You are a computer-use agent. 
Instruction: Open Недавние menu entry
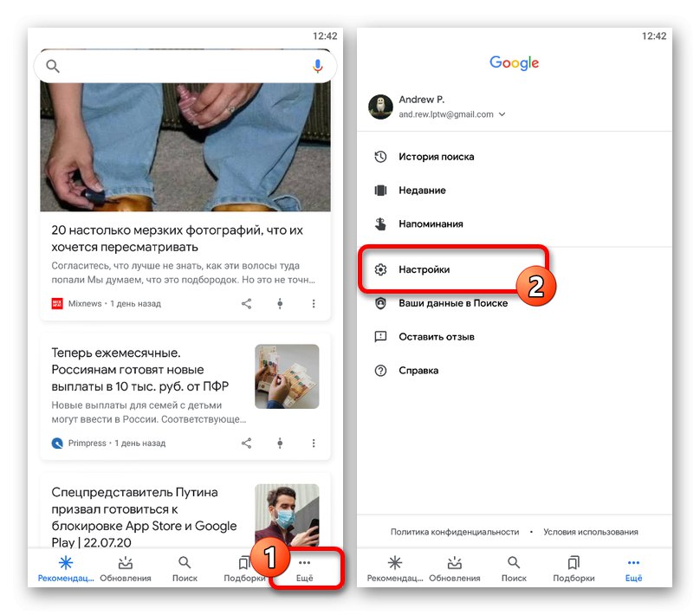click(515, 191)
